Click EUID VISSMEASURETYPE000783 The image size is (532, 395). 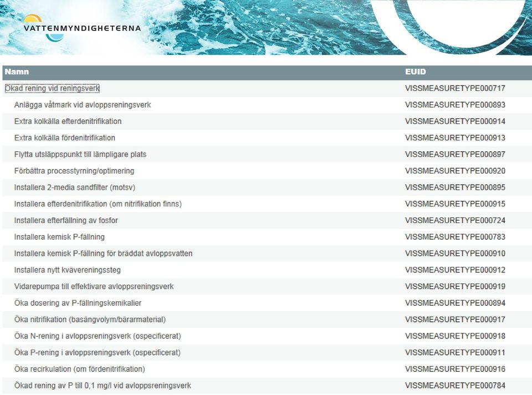pos(455,237)
